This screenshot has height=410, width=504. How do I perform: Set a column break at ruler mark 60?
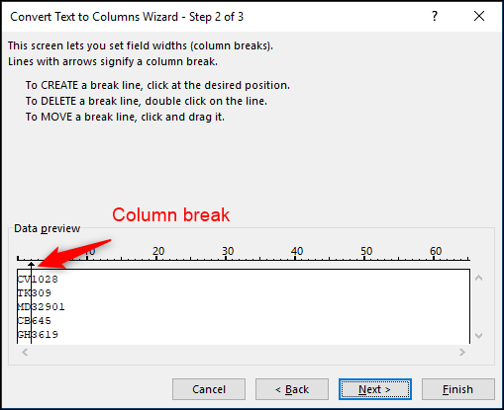[x=434, y=258]
